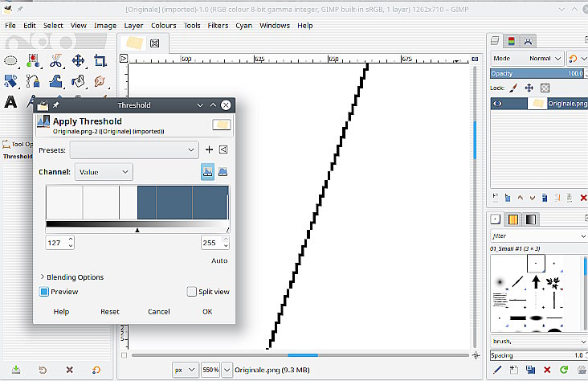Select the Warp Transform tool
The image size is (588, 381).
coord(55,81)
